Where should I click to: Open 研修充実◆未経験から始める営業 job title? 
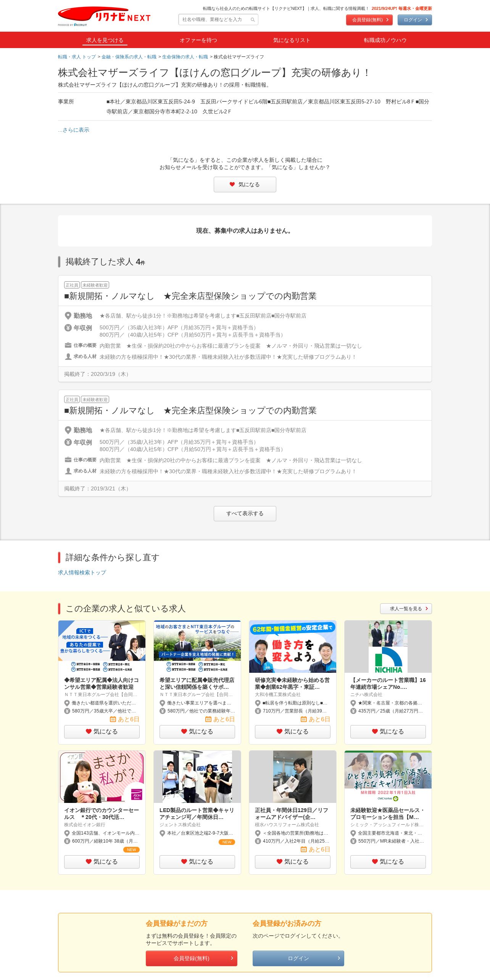292,683
